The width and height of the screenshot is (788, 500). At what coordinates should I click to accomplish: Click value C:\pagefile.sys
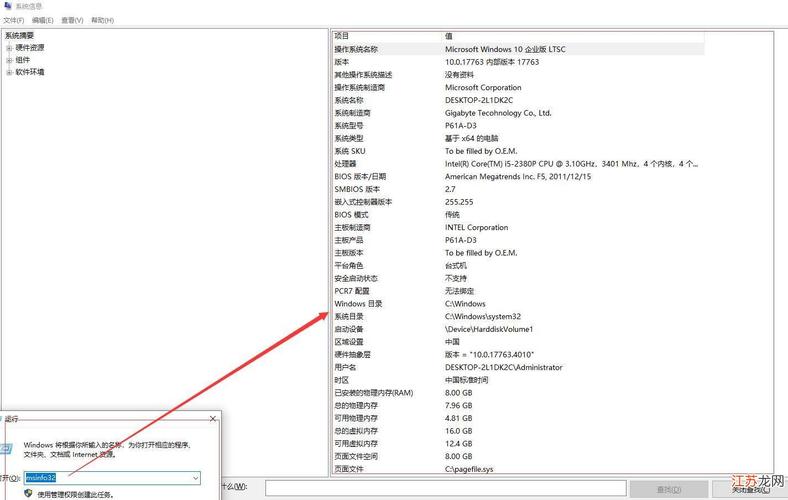pyautogui.click(x=469, y=469)
